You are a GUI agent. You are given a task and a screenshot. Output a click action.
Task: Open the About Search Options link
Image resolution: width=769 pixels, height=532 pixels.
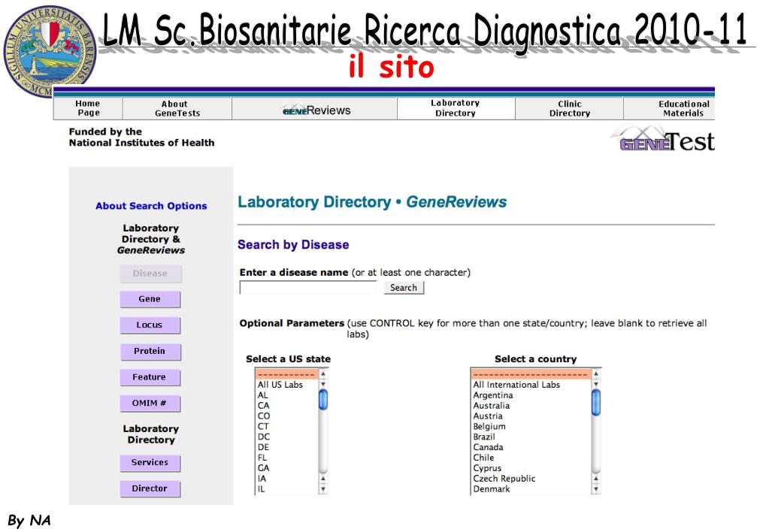coord(151,206)
